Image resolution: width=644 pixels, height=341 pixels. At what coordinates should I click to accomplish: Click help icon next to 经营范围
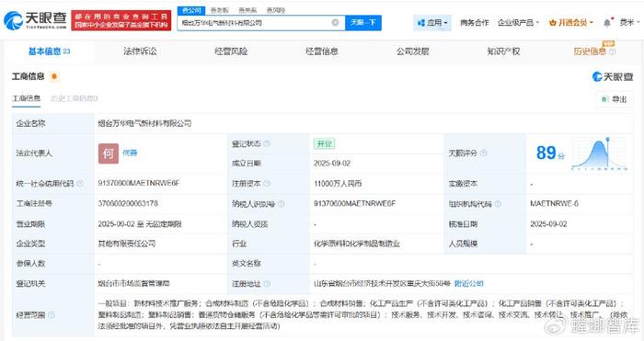52,314
